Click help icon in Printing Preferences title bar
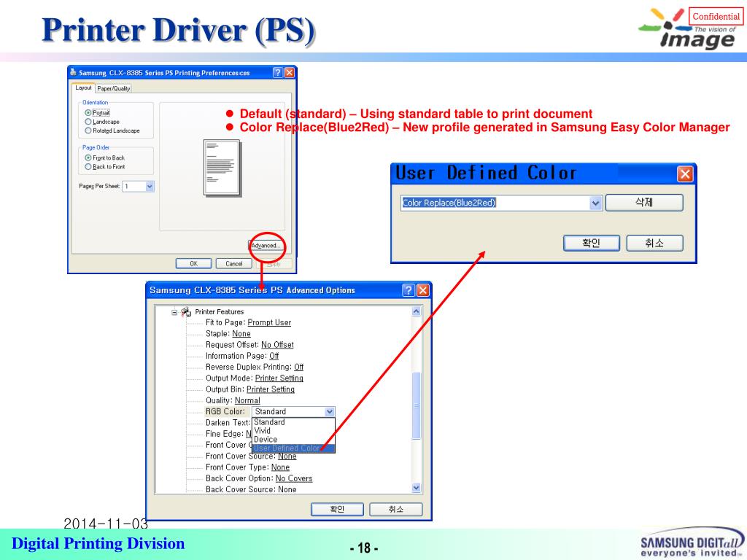 point(278,72)
